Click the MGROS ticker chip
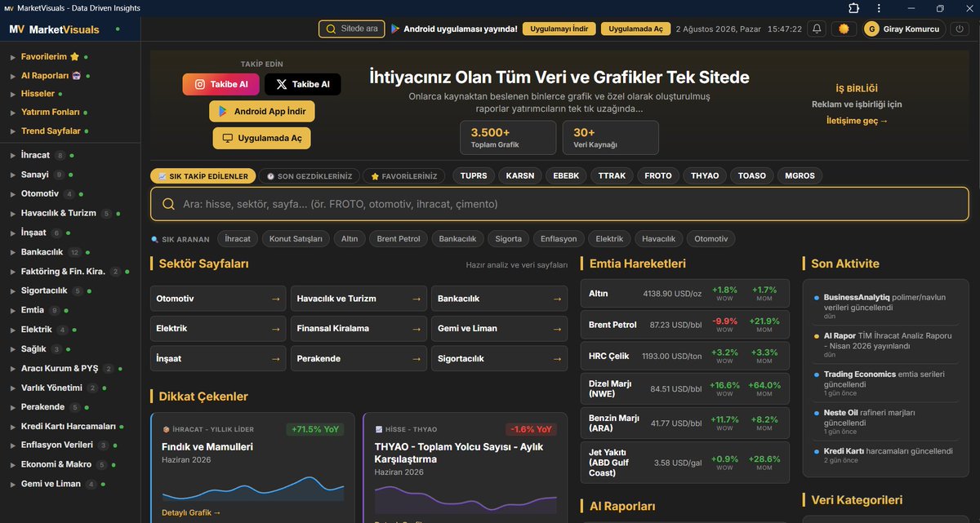Image resolution: width=980 pixels, height=523 pixels. 800,176
